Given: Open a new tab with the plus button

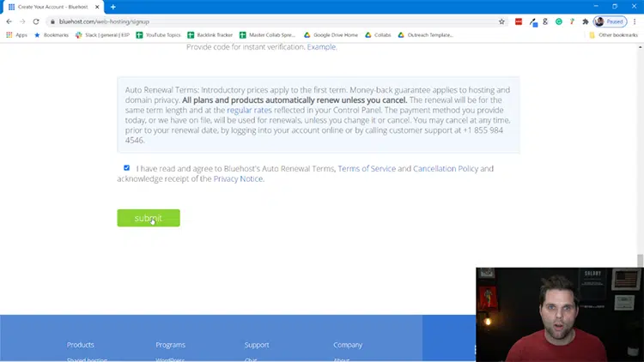Looking at the screenshot, I should (x=112, y=6).
